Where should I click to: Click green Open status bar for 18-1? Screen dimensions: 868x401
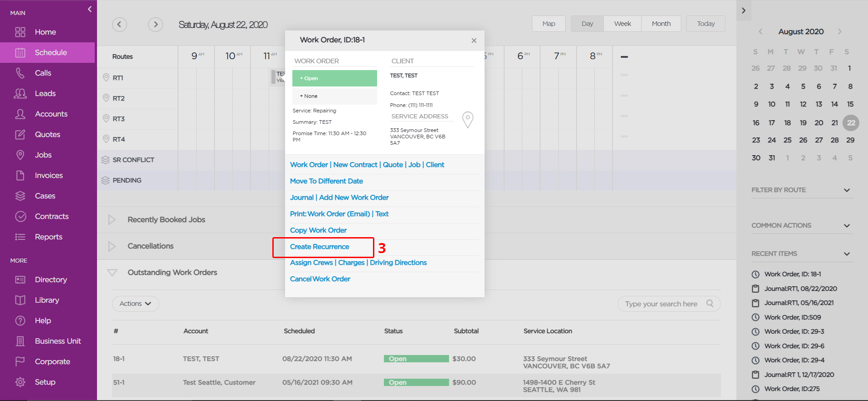pyautogui.click(x=416, y=359)
